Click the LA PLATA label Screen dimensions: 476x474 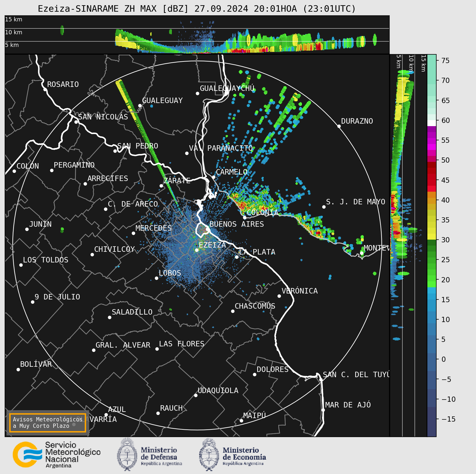(x=257, y=252)
